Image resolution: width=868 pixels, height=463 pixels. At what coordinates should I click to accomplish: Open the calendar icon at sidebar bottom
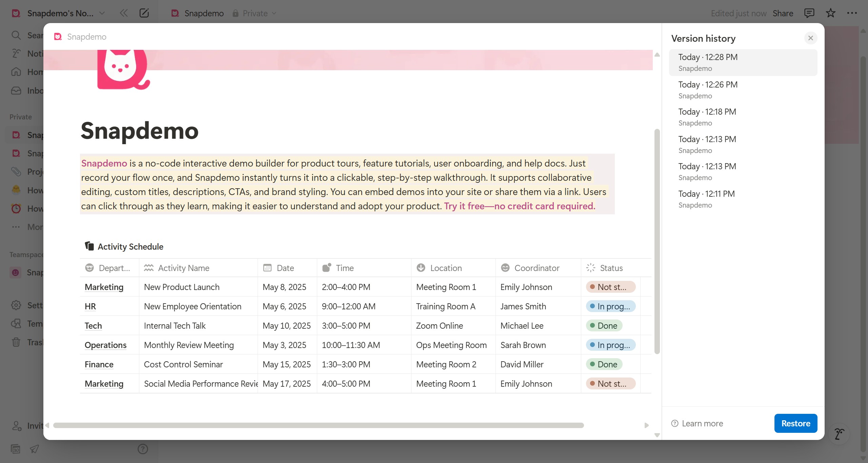16,449
